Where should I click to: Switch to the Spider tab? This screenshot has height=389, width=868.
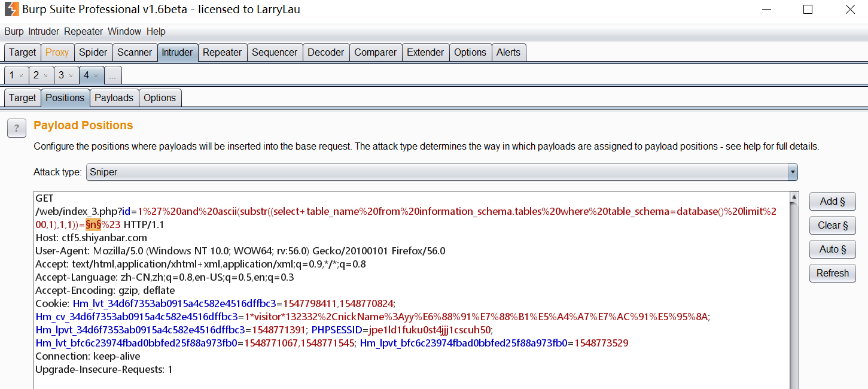[93, 52]
